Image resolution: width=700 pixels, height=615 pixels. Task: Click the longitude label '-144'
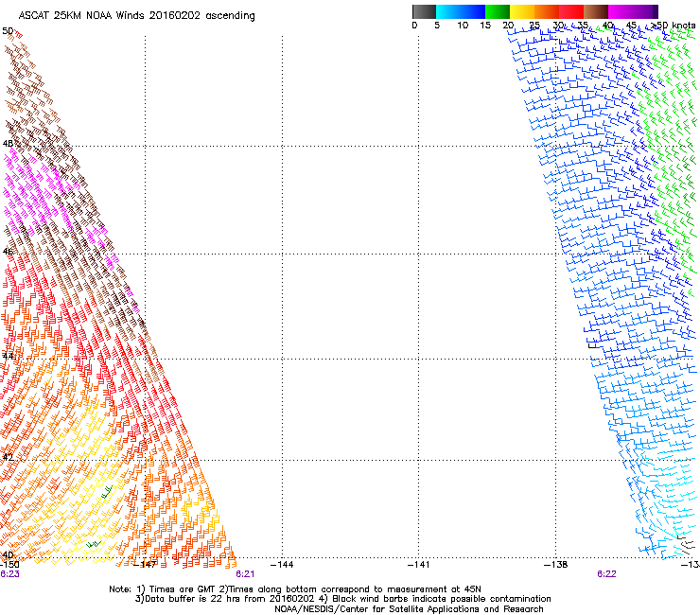coord(282,565)
